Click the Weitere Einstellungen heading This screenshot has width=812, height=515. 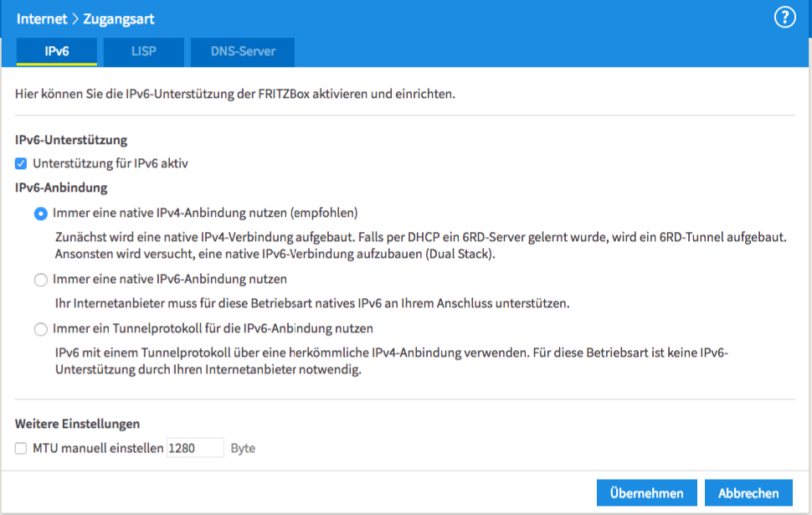[77, 424]
